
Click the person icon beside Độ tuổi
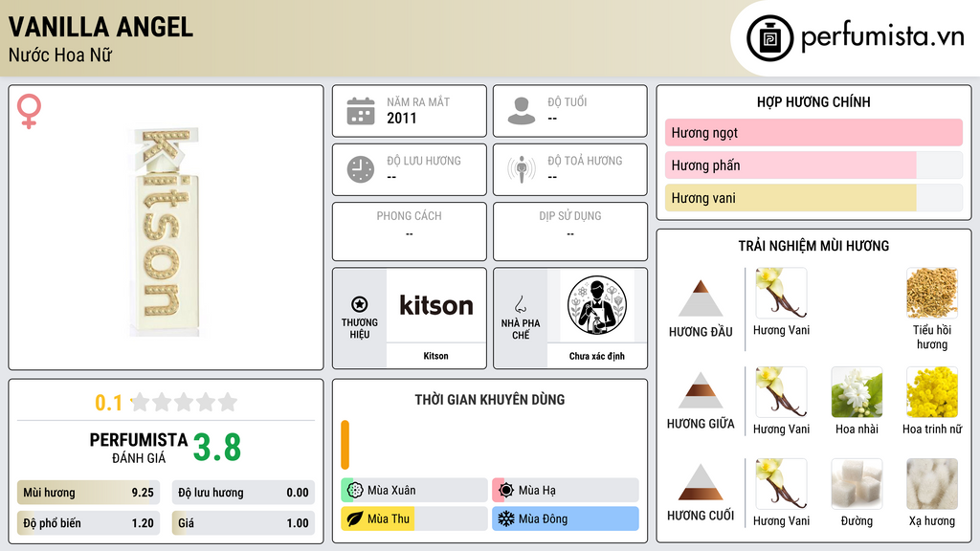coord(522,111)
